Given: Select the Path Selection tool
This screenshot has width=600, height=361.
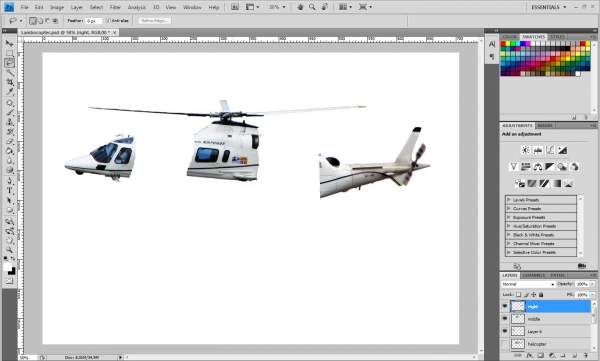Looking at the screenshot, I should pyautogui.click(x=10, y=200).
